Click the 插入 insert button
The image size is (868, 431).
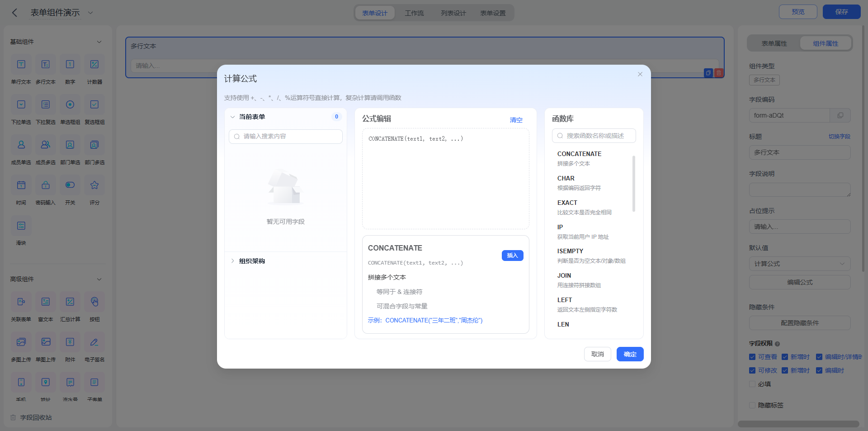[x=512, y=256]
